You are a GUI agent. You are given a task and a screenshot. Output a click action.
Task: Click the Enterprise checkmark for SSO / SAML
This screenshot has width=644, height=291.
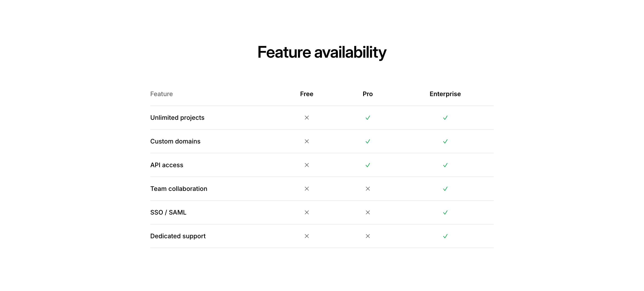(445, 212)
